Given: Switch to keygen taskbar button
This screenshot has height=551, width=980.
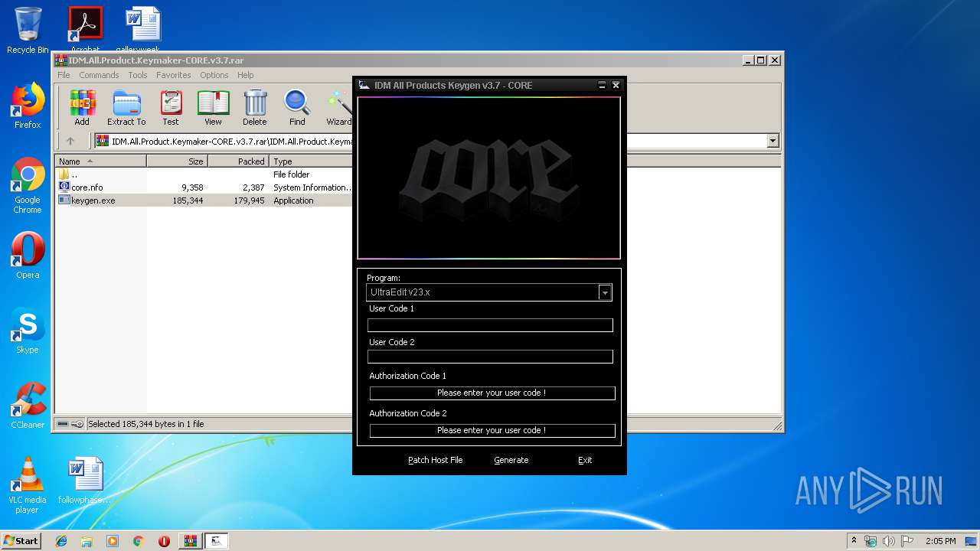Looking at the screenshot, I should tap(217, 541).
